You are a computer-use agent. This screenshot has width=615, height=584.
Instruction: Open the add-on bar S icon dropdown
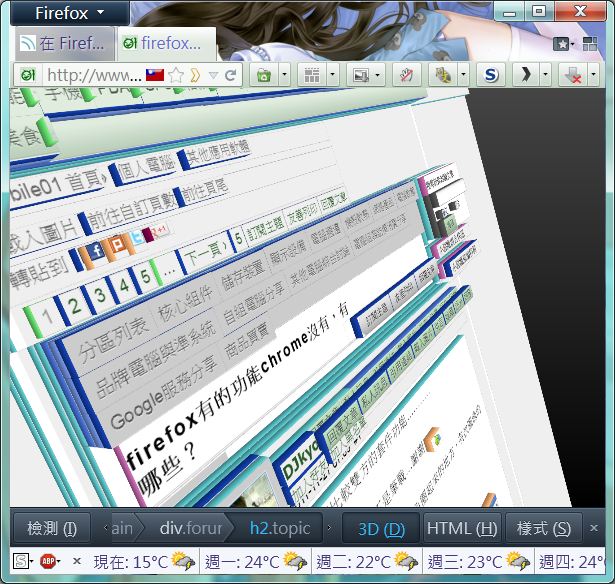pos(31,561)
